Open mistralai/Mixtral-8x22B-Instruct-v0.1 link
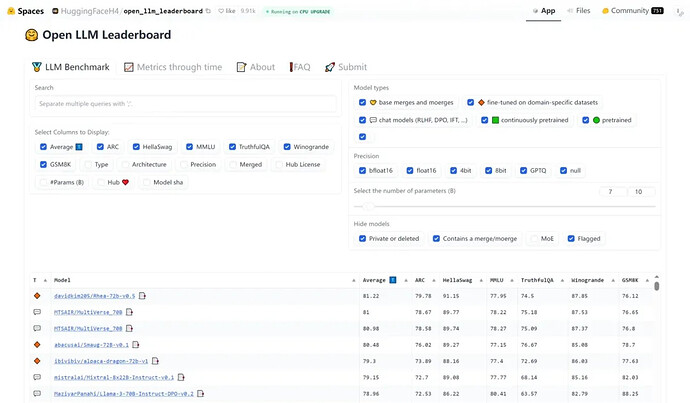690x403 pixels. click(x=114, y=377)
